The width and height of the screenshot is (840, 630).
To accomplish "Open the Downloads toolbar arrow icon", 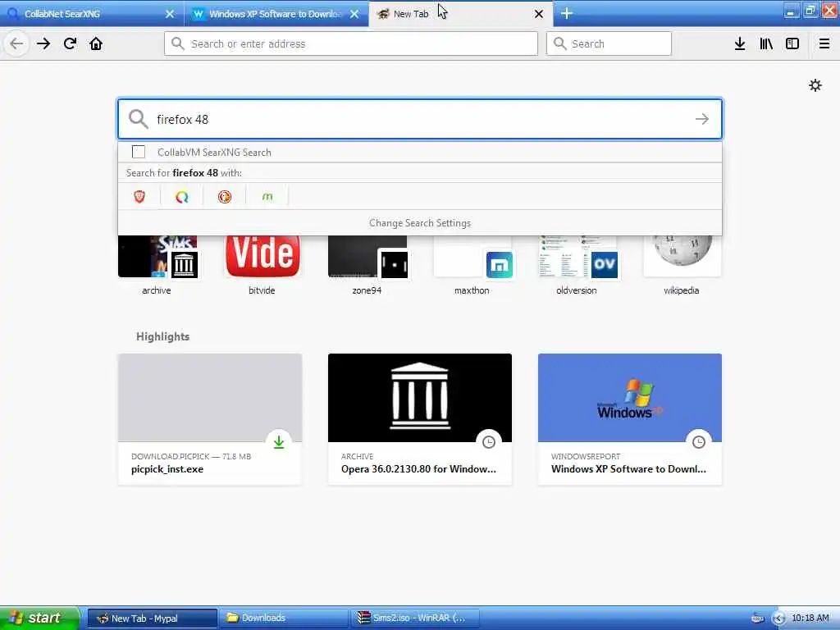I will coord(740,43).
